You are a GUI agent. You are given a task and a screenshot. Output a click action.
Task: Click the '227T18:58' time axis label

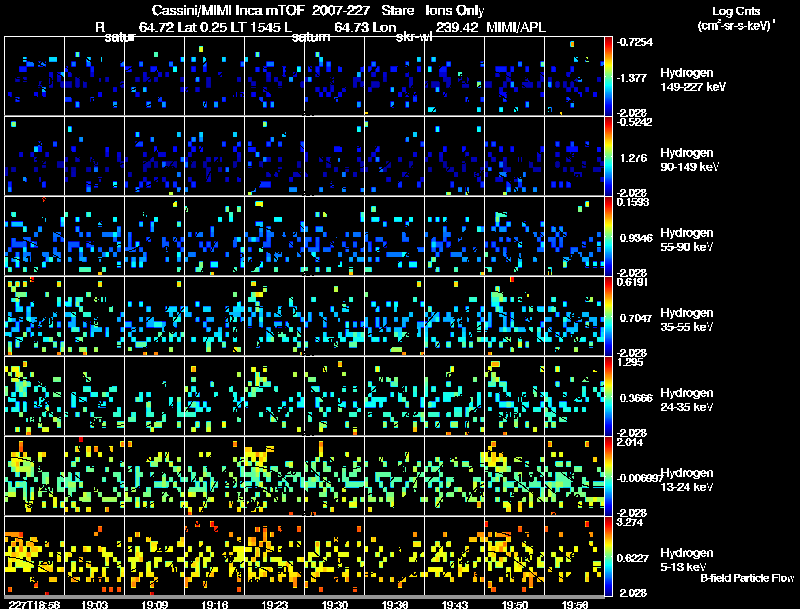(35, 604)
